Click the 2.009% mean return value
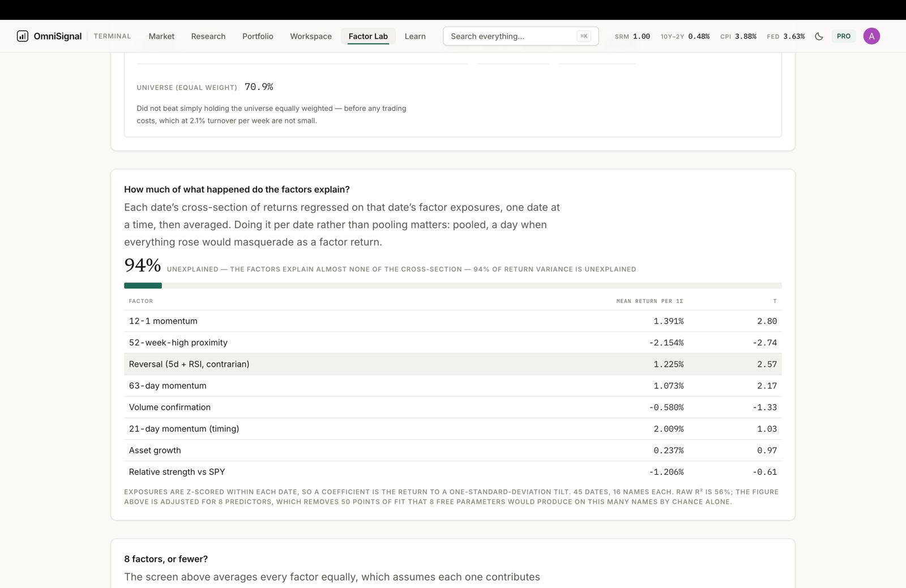The width and height of the screenshot is (906, 588). (669, 428)
